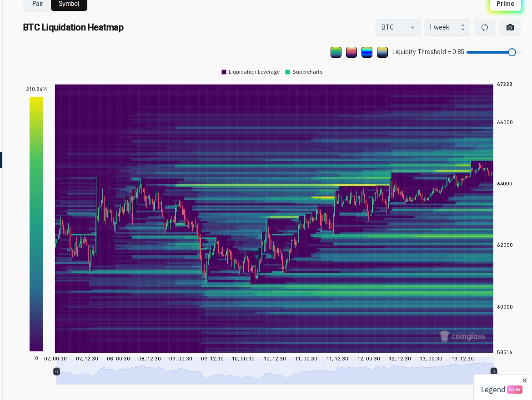Open the Prime button
The height and width of the screenshot is (400, 532).
[x=505, y=4]
